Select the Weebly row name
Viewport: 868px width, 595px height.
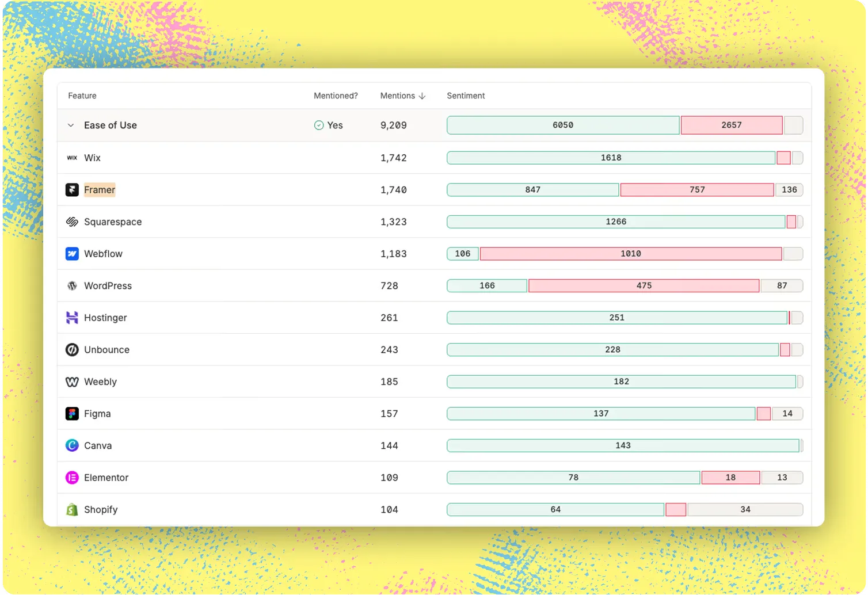[100, 382]
